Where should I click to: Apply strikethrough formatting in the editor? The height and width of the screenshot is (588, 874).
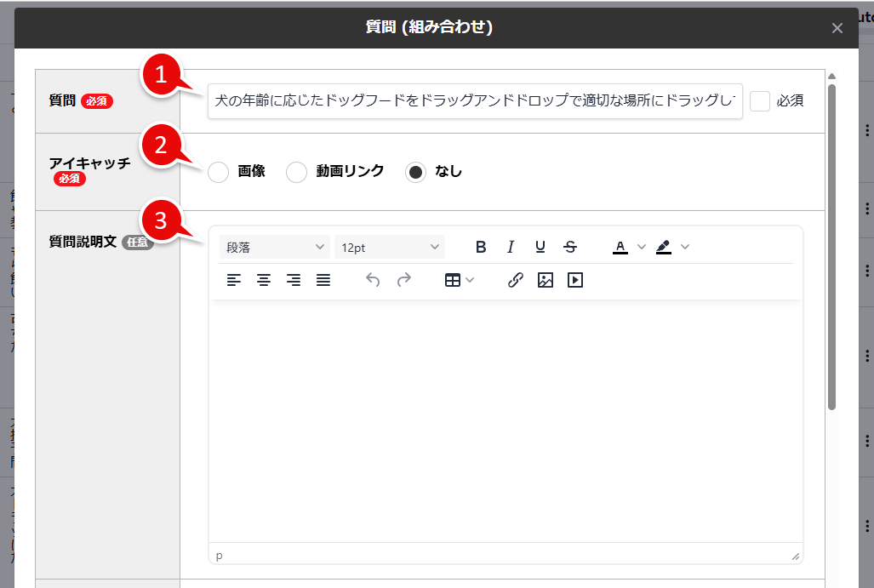coord(569,247)
